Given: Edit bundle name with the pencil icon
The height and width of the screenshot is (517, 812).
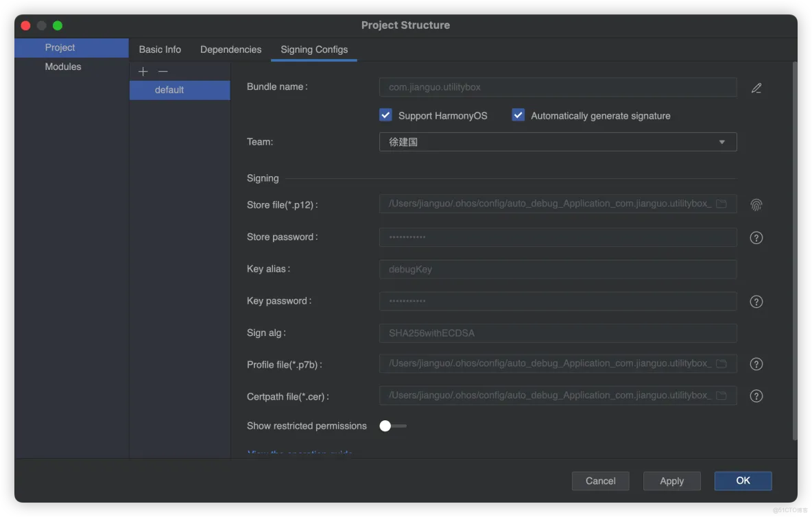Looking at the screenshot, I should tap(756, 88).
